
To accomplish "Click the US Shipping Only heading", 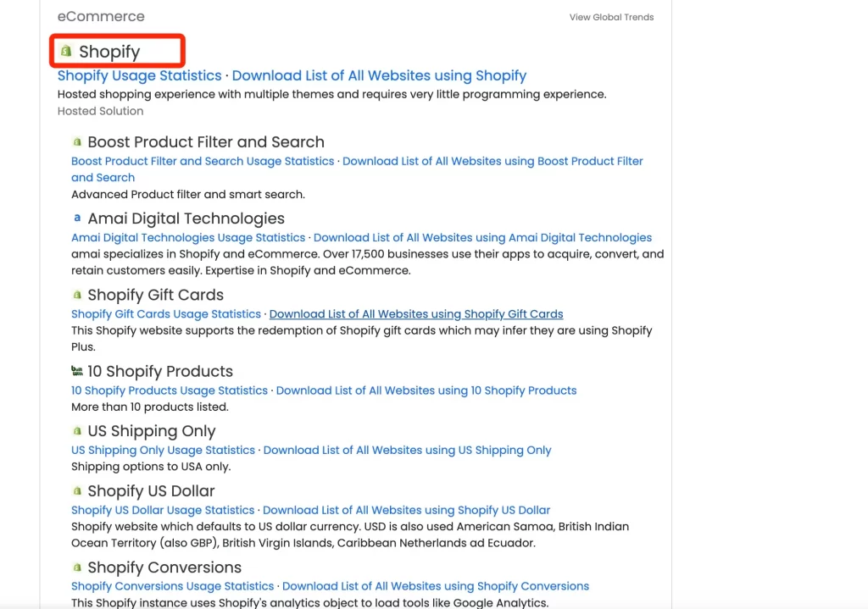I will (x=152, y=431).
